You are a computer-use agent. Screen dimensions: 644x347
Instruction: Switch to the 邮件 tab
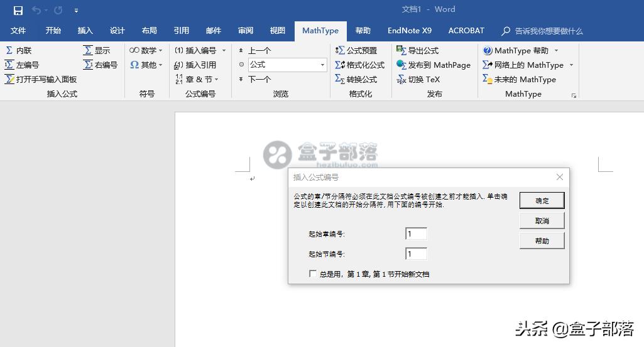tap(213, 31)
